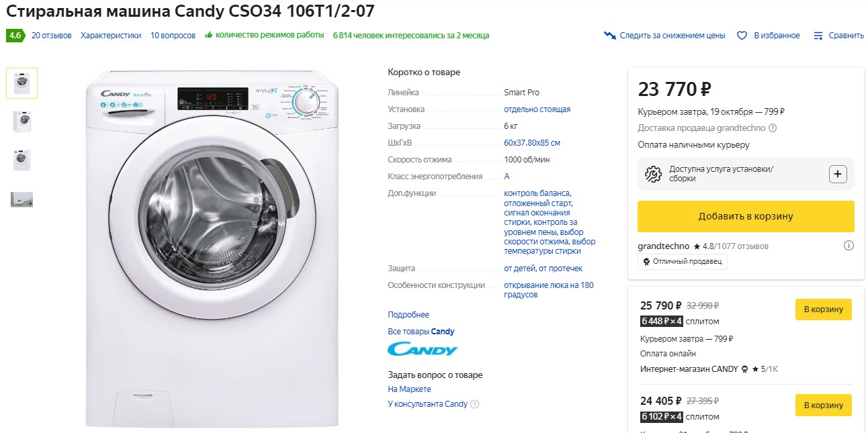
Task: Click the question icon near Candy consultant
Action: 475,404
